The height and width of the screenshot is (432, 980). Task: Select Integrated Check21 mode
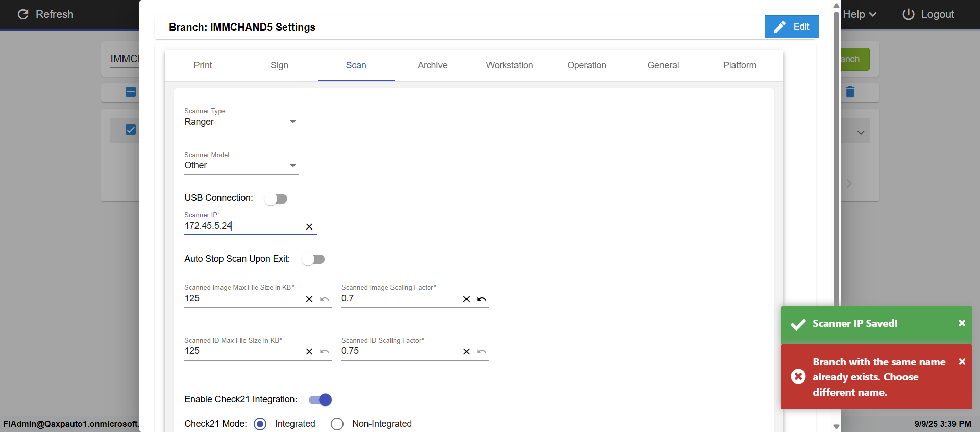[x=260, y=424]
